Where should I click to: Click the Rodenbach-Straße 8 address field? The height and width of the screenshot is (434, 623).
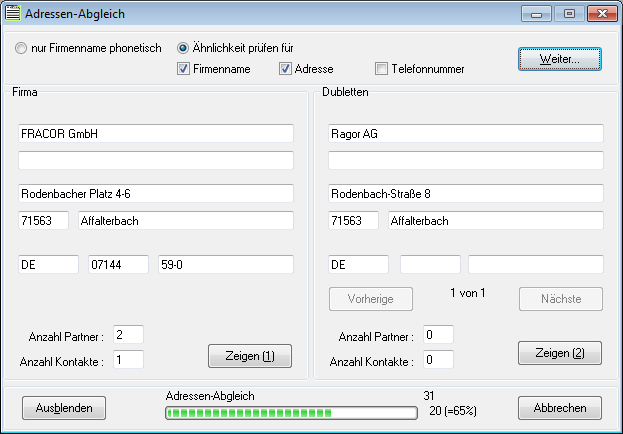466,193
